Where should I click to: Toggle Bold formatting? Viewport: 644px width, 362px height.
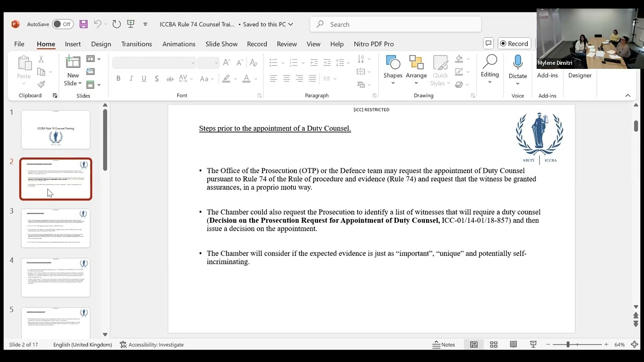[x=118, y=78]
